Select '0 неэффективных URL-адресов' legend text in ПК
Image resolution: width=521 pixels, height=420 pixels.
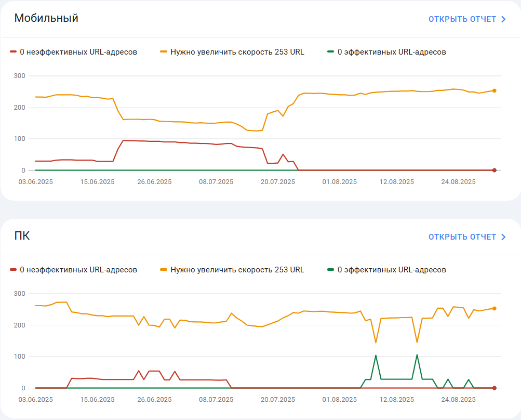pyautogui.click(x=78, y=270)
